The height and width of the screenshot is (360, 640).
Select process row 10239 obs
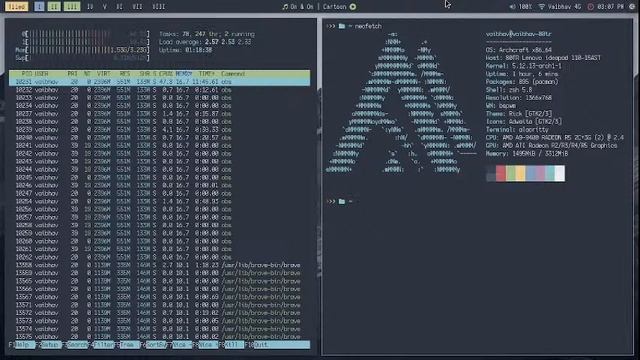(160, 130)
